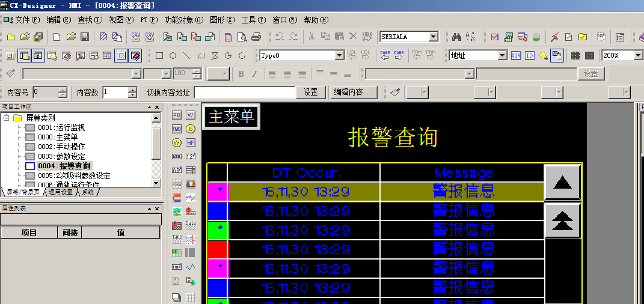644x304 pixels.
Task: Select screen 0002:手动操作 in tree
Action: [x=61, y=147]
